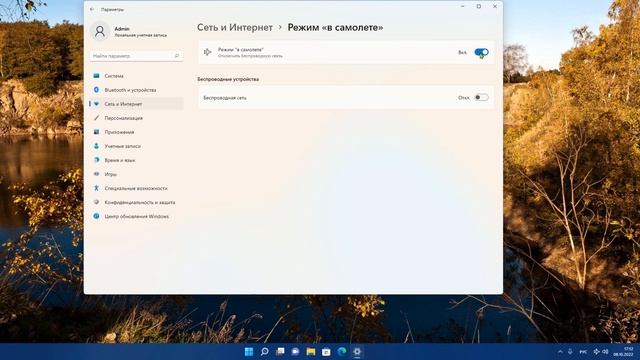This screenshot has width=640, height=360.
Task: Click the Bluetooth icon in sidebar
Action: (x=96, y=90)
